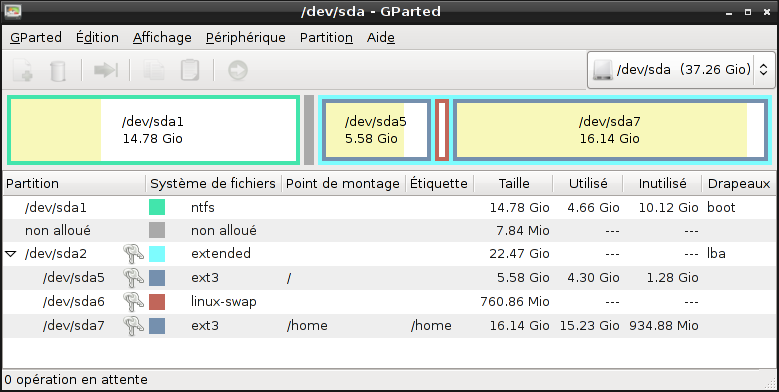Open the Édition menu
The width and height of the screenshot is (779, 392).
click(x=97, y=38)
